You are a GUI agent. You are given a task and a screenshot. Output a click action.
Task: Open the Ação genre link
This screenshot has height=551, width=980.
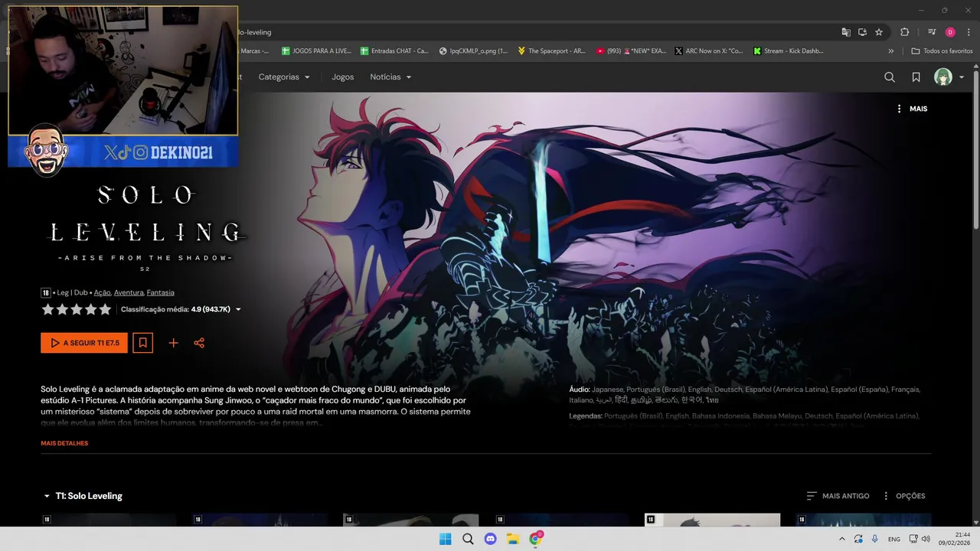pos(103,292)
